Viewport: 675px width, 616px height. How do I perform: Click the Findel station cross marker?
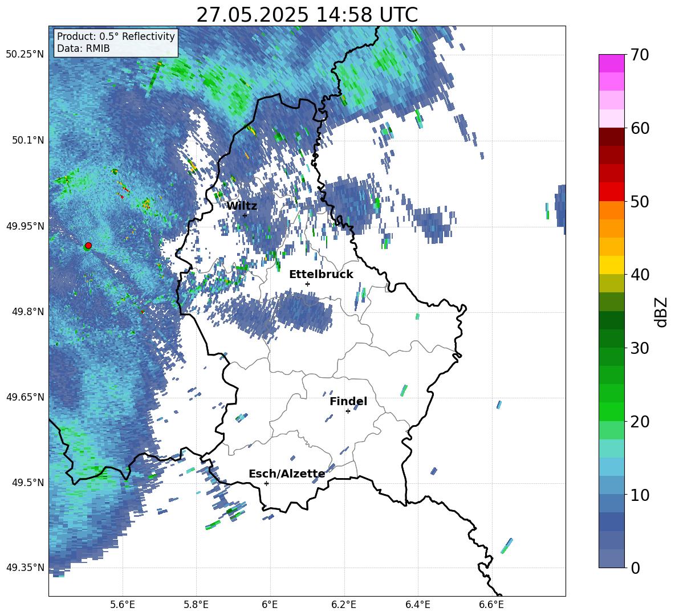(348, 411)
